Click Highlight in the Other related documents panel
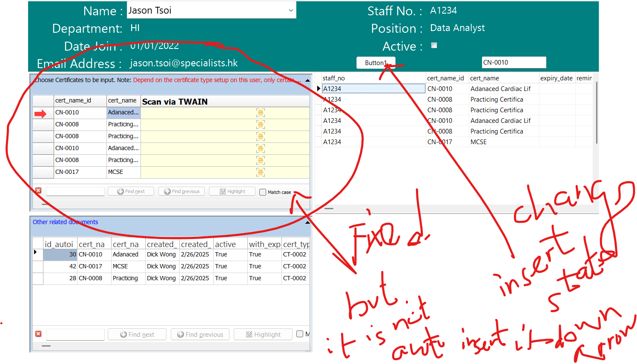Image resolution: width=637 pixels, height=364 pixels. coord(263,335)
